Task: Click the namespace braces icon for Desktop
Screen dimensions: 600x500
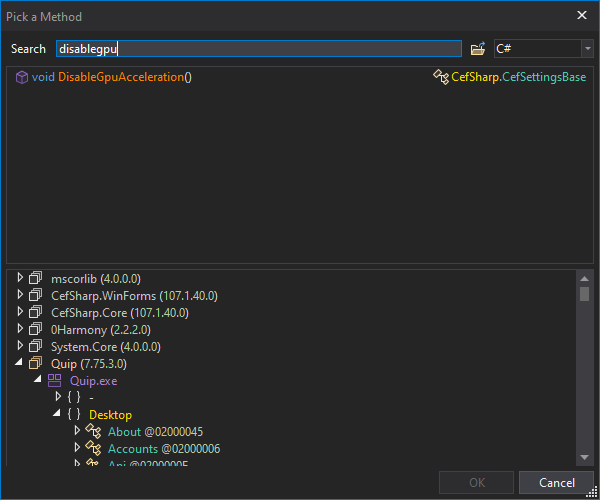Action: coord(74,414)
